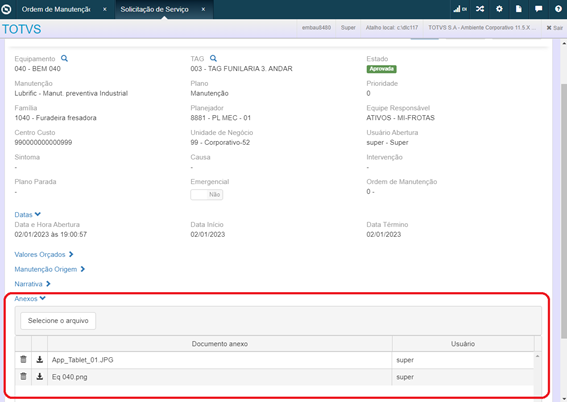Viewport: 567px width, 402px height.
Task: Click Centro Custo value 990000000000999
Action: [43, 142]
